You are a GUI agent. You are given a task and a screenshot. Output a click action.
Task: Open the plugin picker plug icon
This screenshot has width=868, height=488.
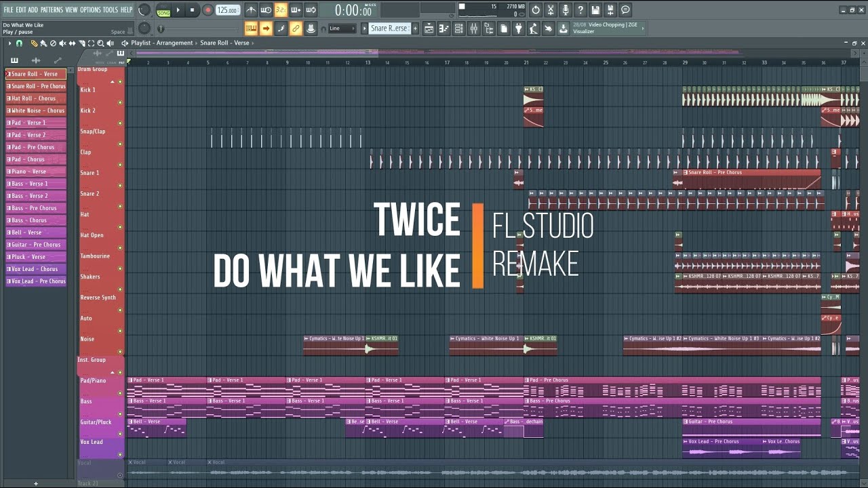pos(519,28)
